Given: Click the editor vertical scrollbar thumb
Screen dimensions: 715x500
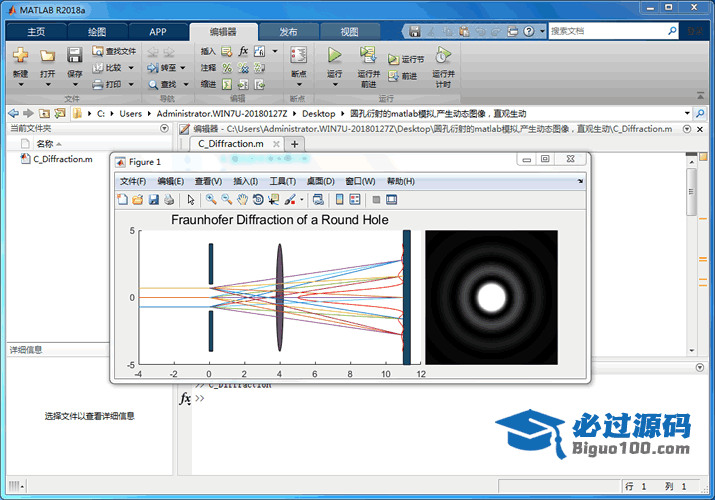Looking at the screenshot, I should (691, 191).
